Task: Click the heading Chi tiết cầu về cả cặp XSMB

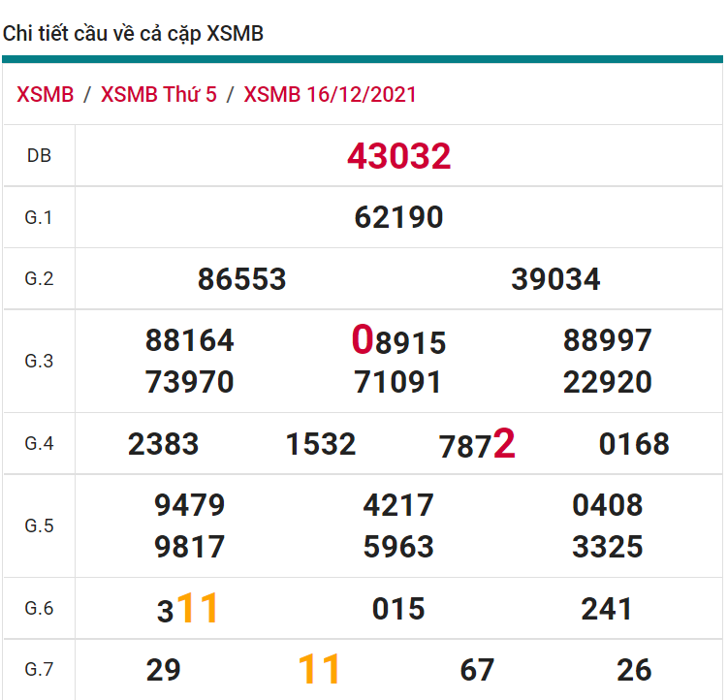Action: [133, 34]
